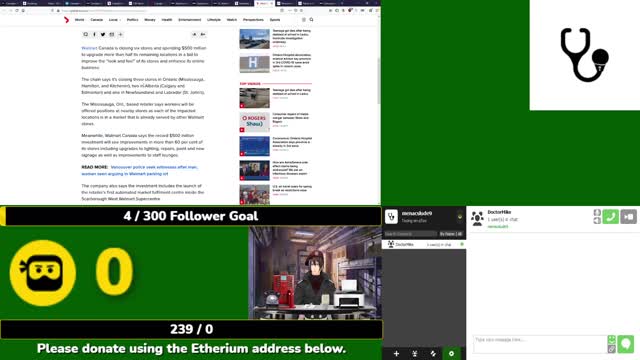640x360 pixels.
Task: Share the article on Facebook
Action: click(x=94, y=35)
